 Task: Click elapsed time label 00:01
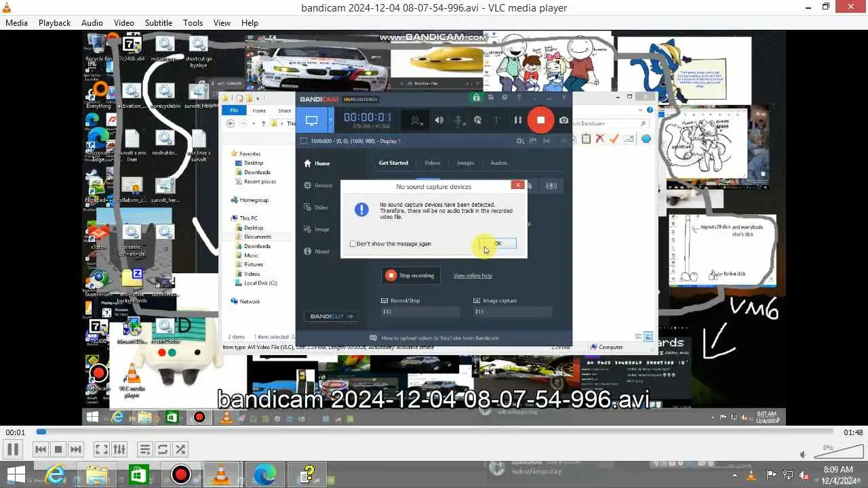(15, 432)
